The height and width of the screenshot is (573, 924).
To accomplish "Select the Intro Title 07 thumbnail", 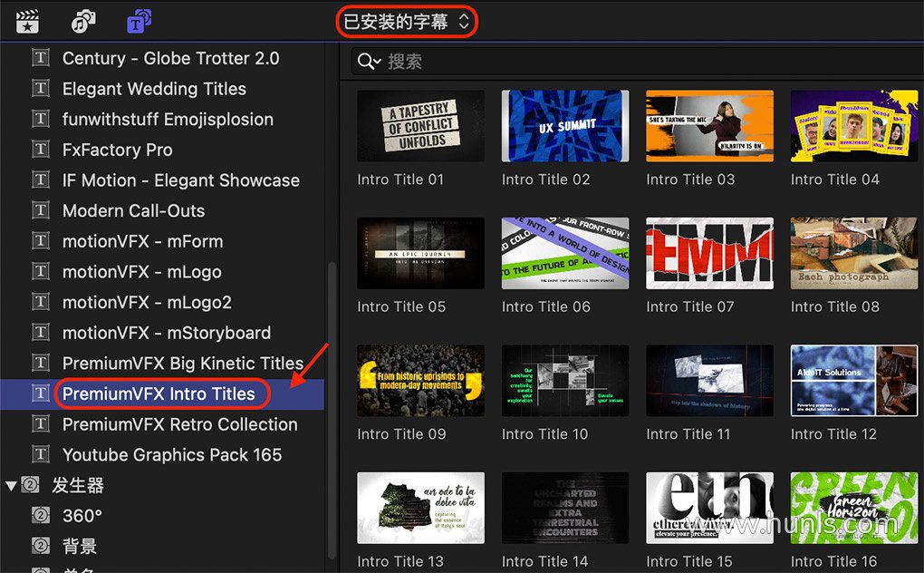I will pos(709,253).
